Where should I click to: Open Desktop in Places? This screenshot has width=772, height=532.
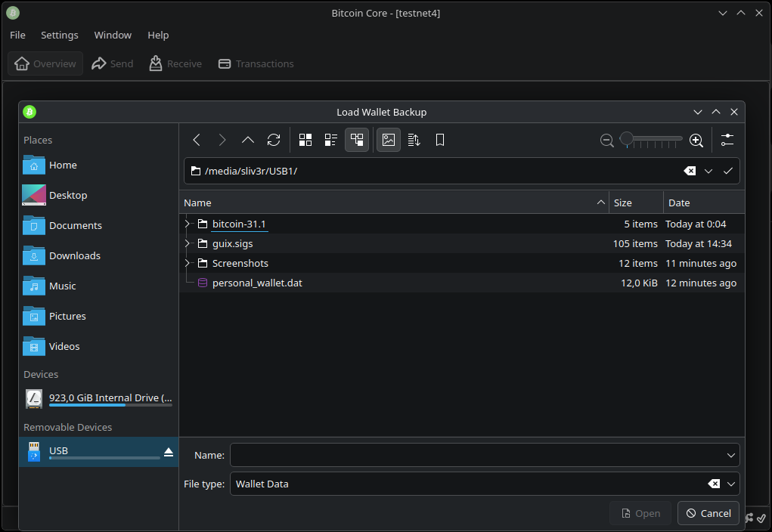98,196
